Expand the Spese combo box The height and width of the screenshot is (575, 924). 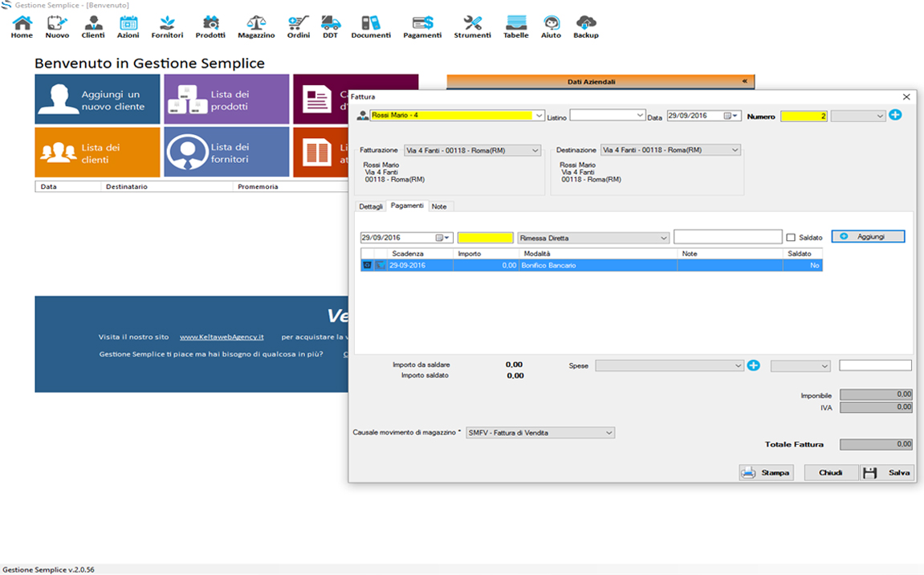[x=738, y=365]
